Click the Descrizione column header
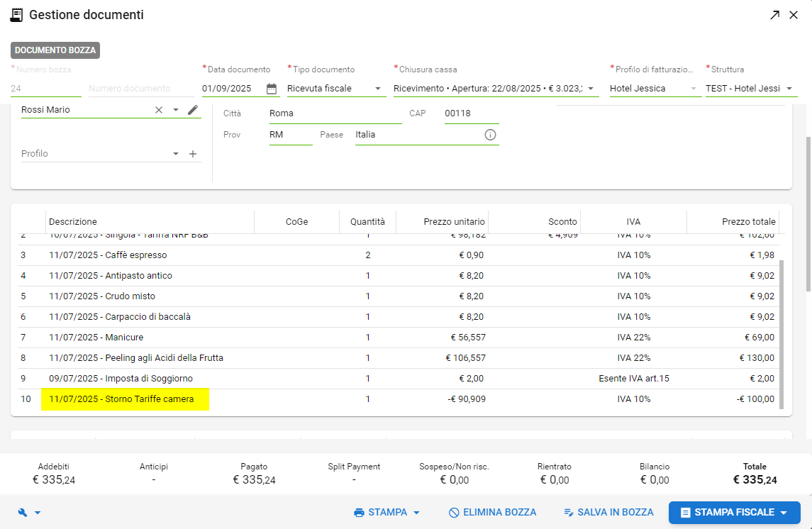The width and height of the screenshot is (812, 529). [73, 222]
